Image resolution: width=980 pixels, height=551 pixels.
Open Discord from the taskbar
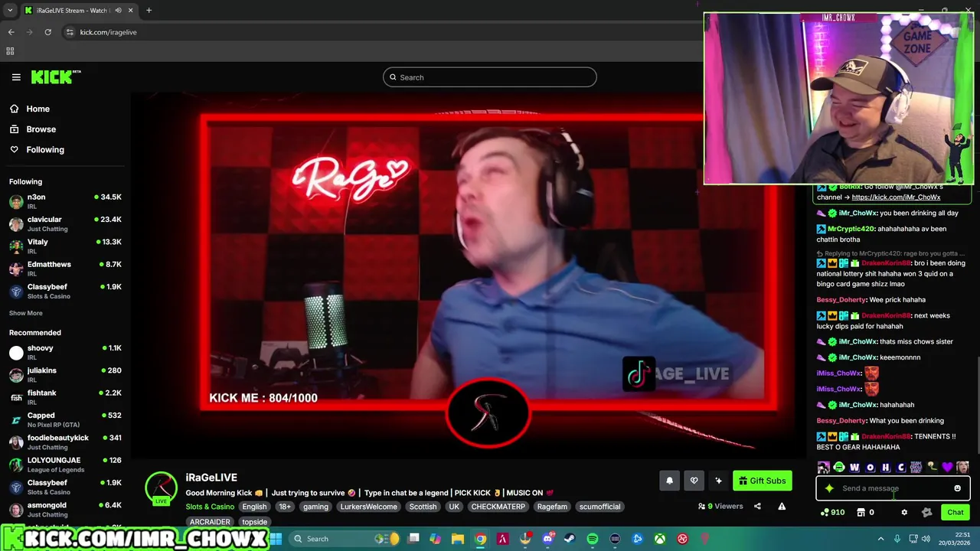pyautogui.click(x=547, y=539)
